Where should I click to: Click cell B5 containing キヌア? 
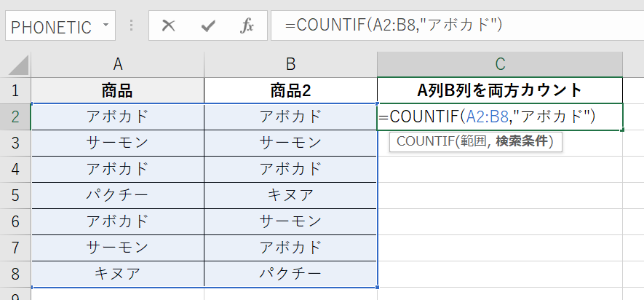point(290,194)
